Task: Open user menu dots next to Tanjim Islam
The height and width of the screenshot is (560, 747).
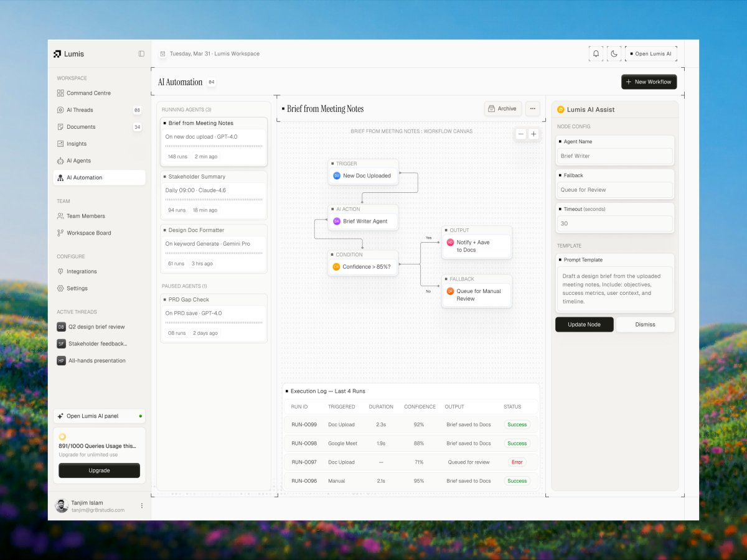Action: (141, 506)
